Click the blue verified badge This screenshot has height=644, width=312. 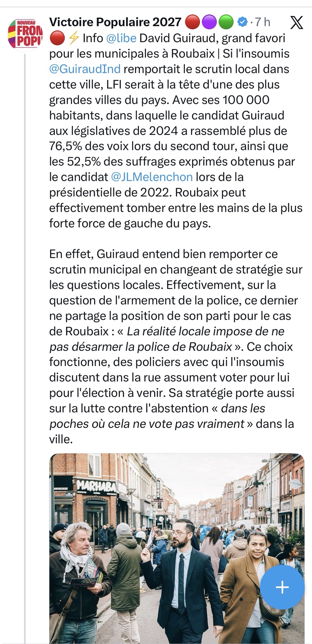tap(242, 22)
